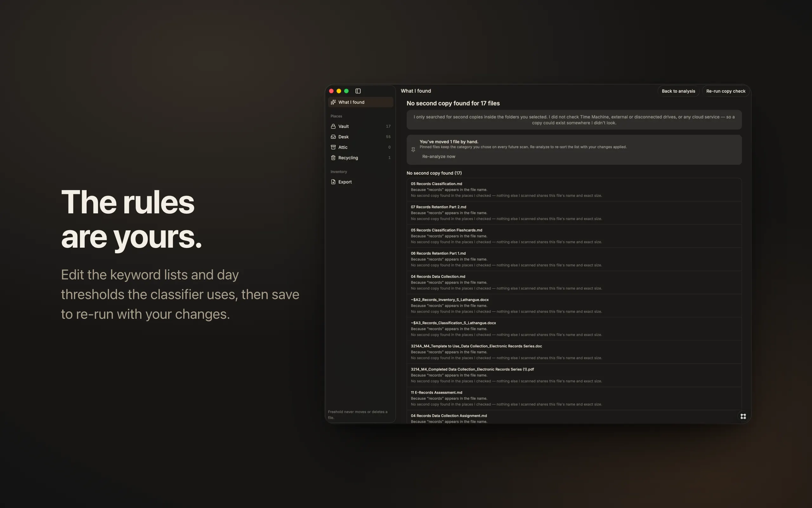
Task: Go to the Attic place
Action: [360, 147]
